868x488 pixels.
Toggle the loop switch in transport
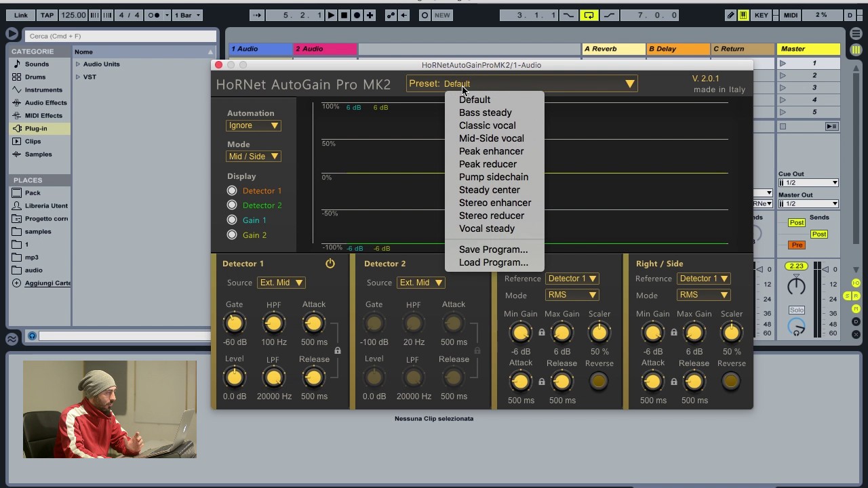pos(589,15)
